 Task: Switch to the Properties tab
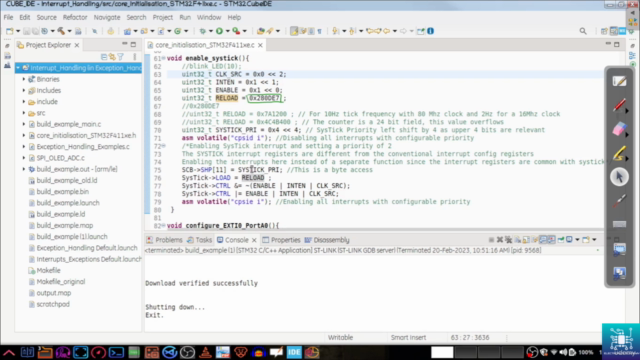click(x=281, y=240)
